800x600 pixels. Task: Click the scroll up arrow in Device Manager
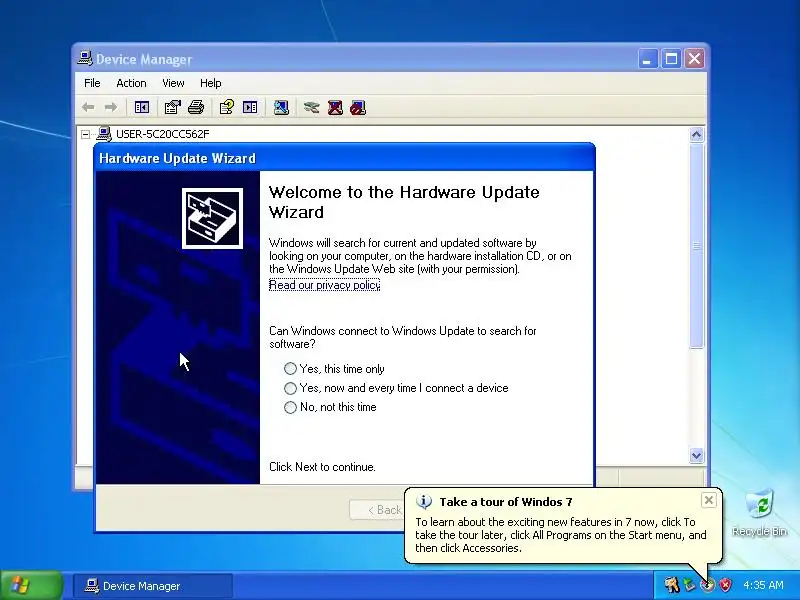(x=696, y=135)
